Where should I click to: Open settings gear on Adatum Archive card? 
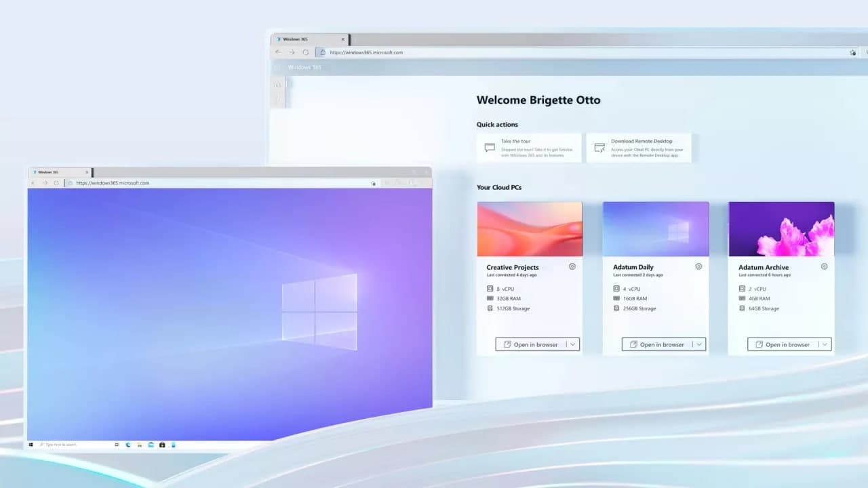click(824, 266)
